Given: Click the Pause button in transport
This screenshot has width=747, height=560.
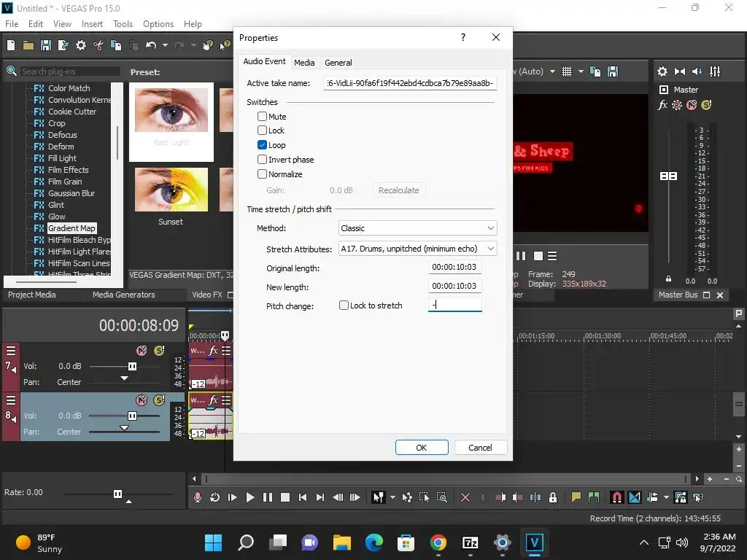Looking at the screenshot, I should point(267,497).
